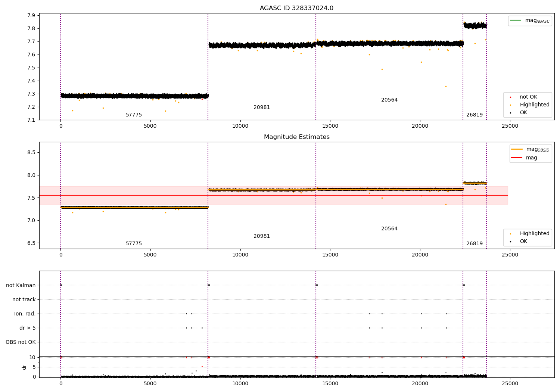Image resolution: width=560 pixels, height=392 pixels.
Task: Click observation label 57775 in top plot
Action: (134, 115)
